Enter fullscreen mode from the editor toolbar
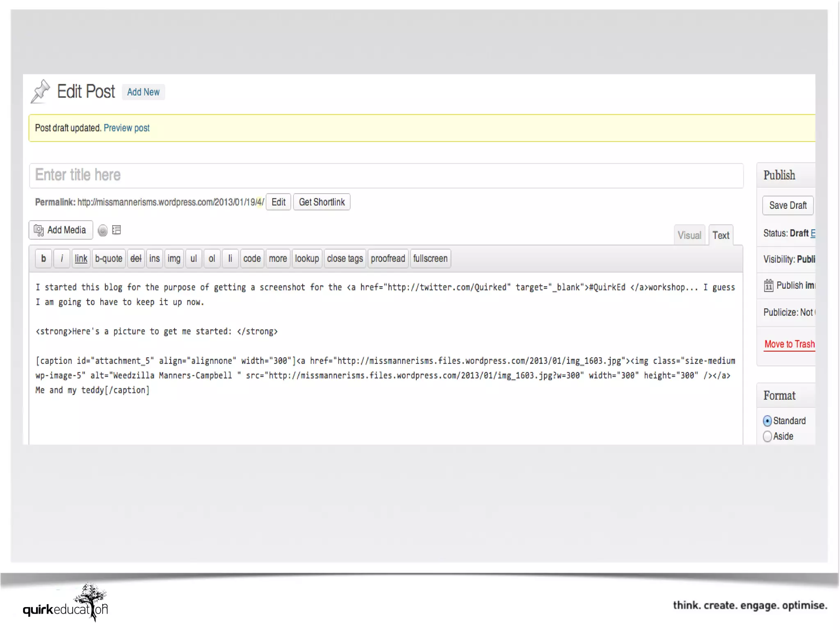 tap(430, 259)
